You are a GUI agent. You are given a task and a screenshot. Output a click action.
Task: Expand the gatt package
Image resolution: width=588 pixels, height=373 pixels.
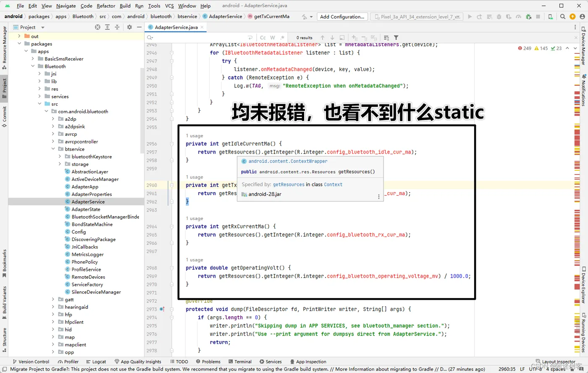[x=53, y=299]
